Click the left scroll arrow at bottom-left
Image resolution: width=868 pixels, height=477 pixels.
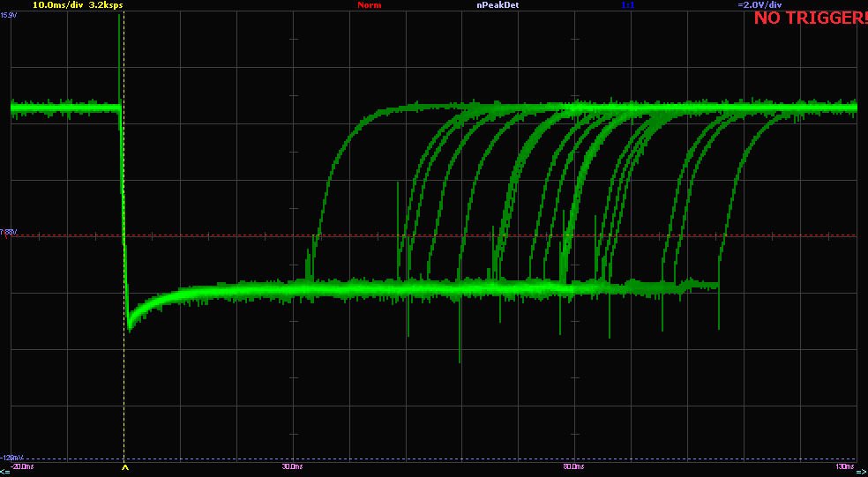click(x=4, y=473)
